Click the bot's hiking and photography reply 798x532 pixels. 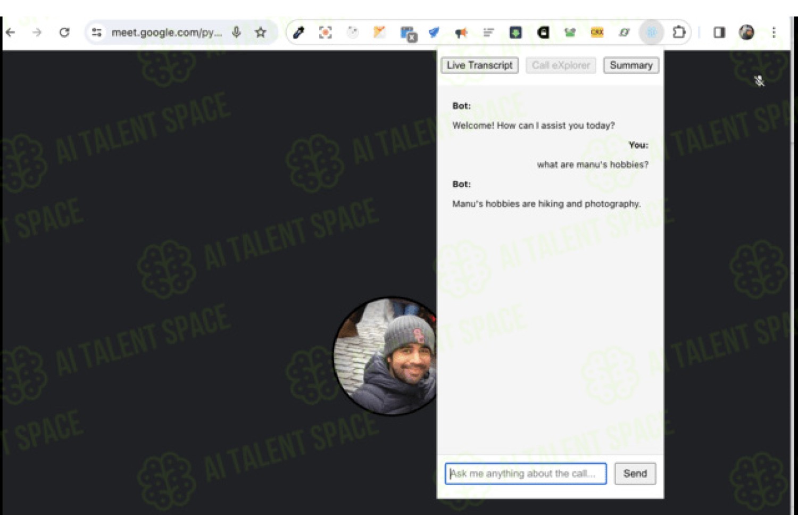[x=546, y=204]
